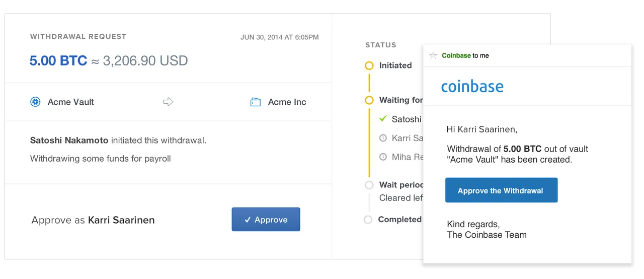Screen dimensions: 644x279
Task: Click the coinbase logo in the email
Action: (472, 86)
